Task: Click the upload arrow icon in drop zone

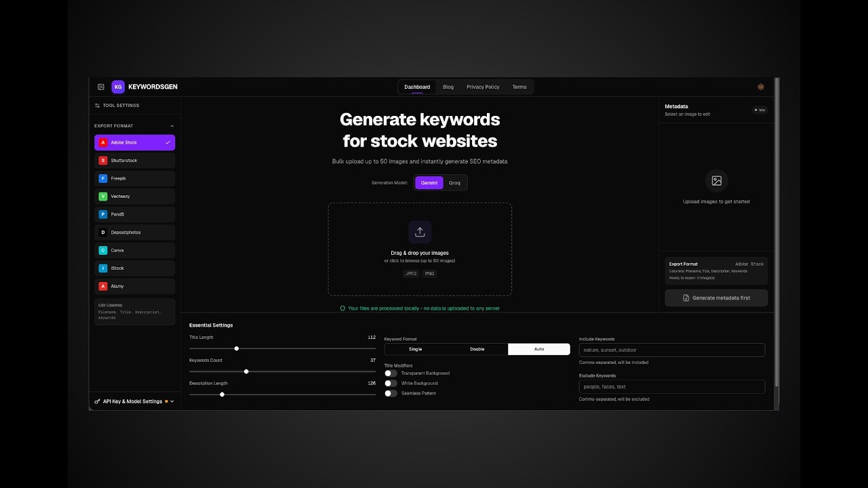Action: coord(420,232)
